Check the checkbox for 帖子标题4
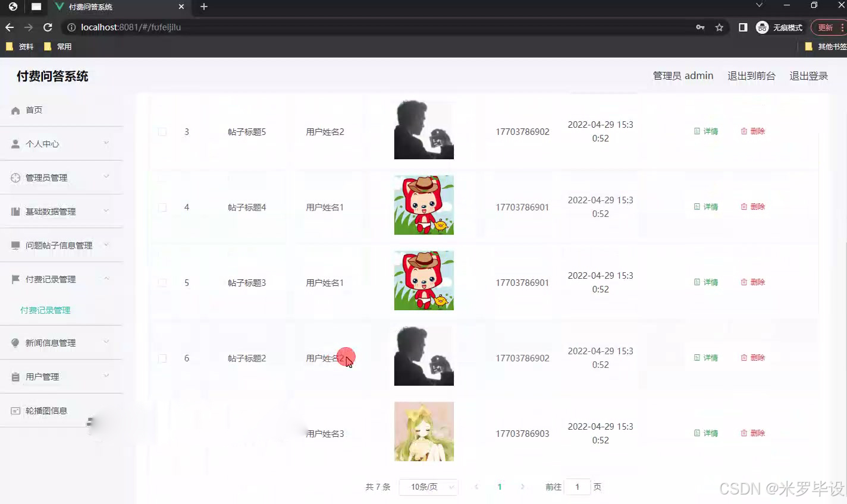Screen dimensions: 847x504 (162, 207)
